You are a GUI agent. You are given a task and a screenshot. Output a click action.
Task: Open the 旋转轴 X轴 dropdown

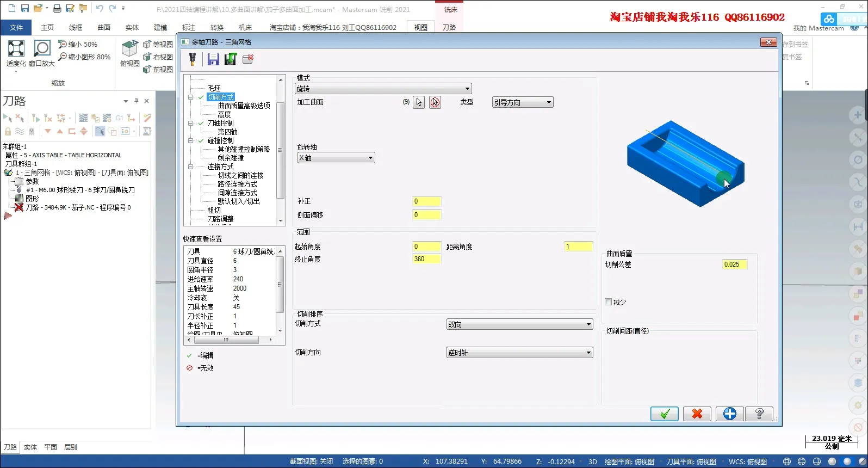(336, 158)
